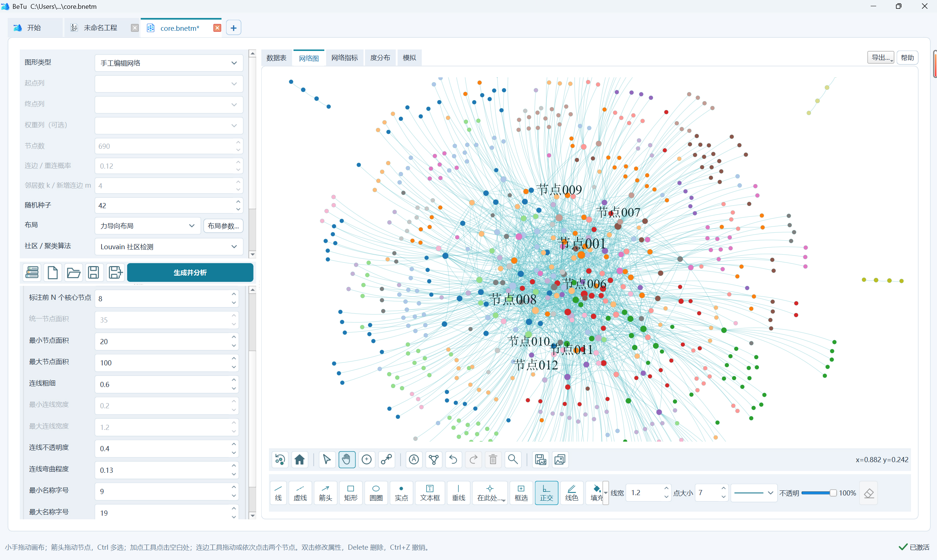Choose the add node circle-plus tool
The height and width of the screenshot is (560, 937).
click(367, 459)
